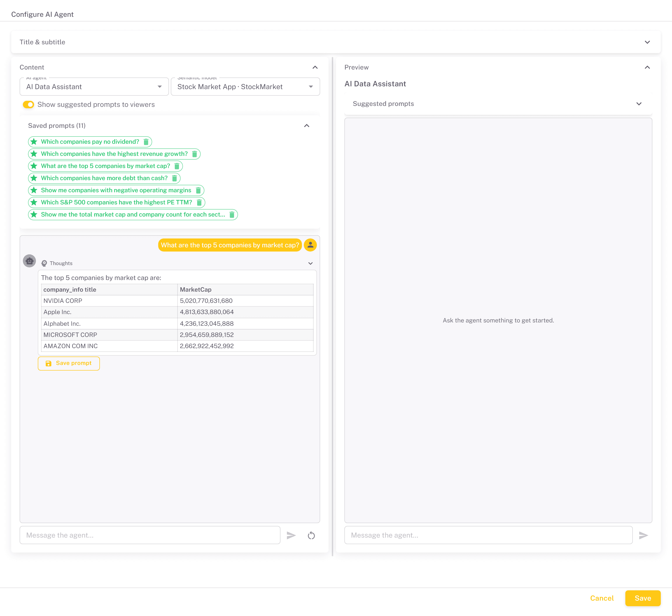Select 'What are the top 5 companies by market cap?' chip
The width and height of the screenshot is (672, 616).
point(105,166)
